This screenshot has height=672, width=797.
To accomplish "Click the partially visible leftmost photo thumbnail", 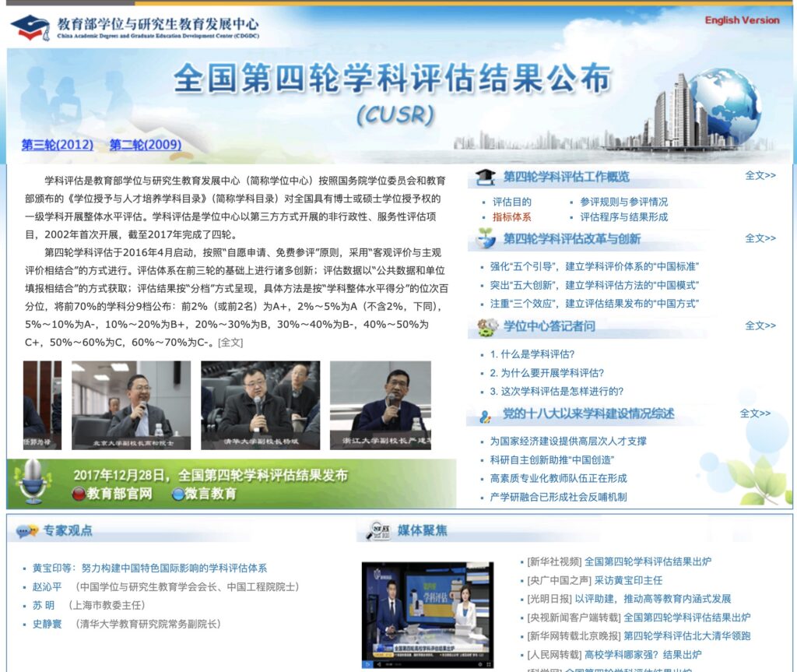I will 42,406.
